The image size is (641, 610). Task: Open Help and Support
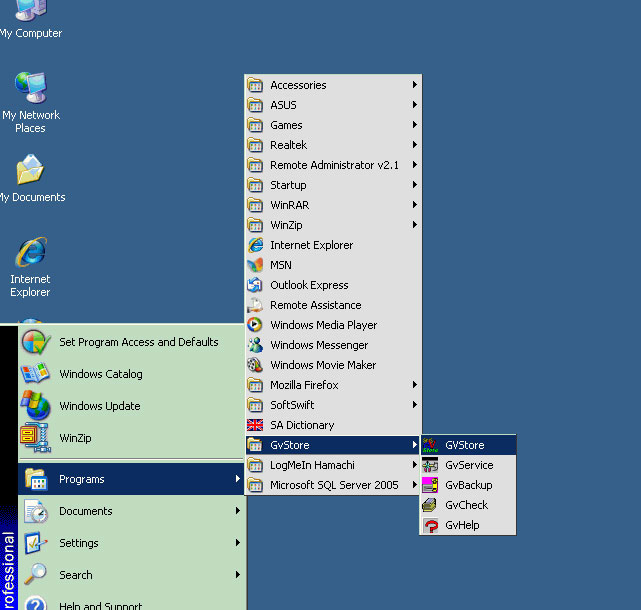(131, 603)
